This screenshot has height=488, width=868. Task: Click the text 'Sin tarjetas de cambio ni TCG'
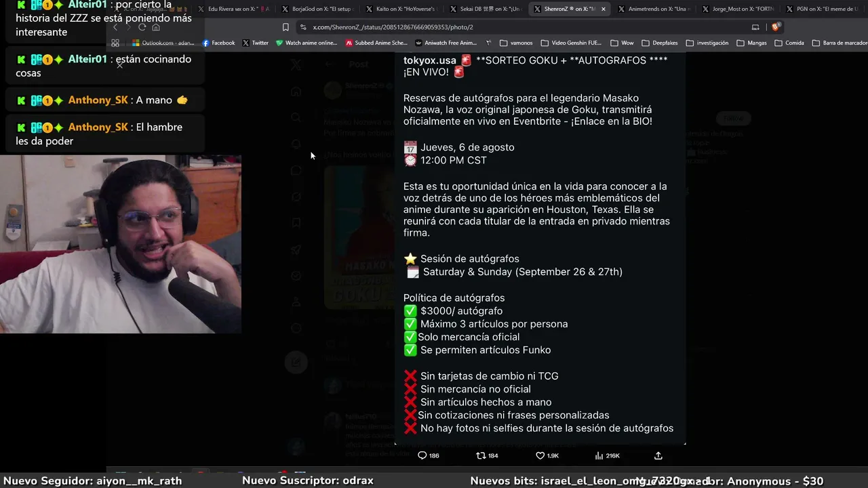(490, 376)
